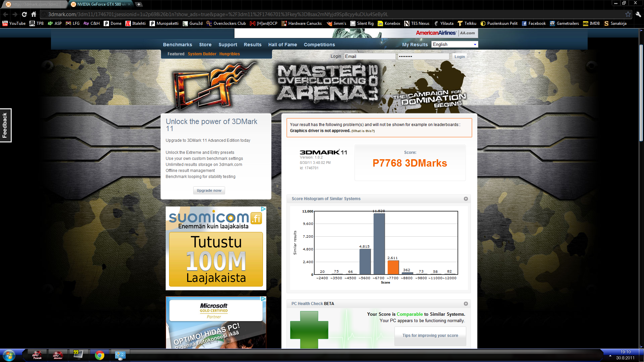Open the LFG bookmark
This screenshot has width=644, height=362.
72,23
